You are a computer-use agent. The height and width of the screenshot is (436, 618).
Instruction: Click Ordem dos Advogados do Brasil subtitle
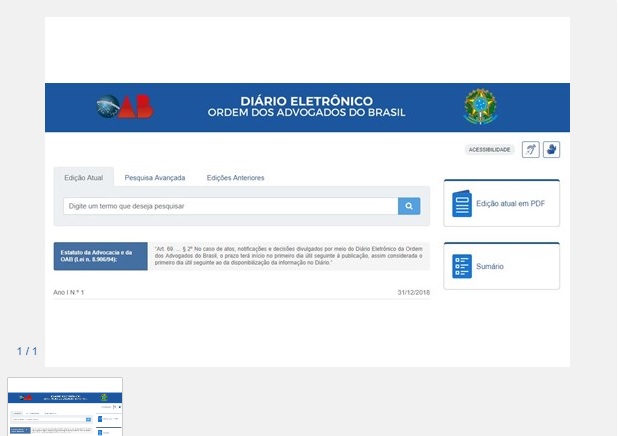(x=306, y=112)
